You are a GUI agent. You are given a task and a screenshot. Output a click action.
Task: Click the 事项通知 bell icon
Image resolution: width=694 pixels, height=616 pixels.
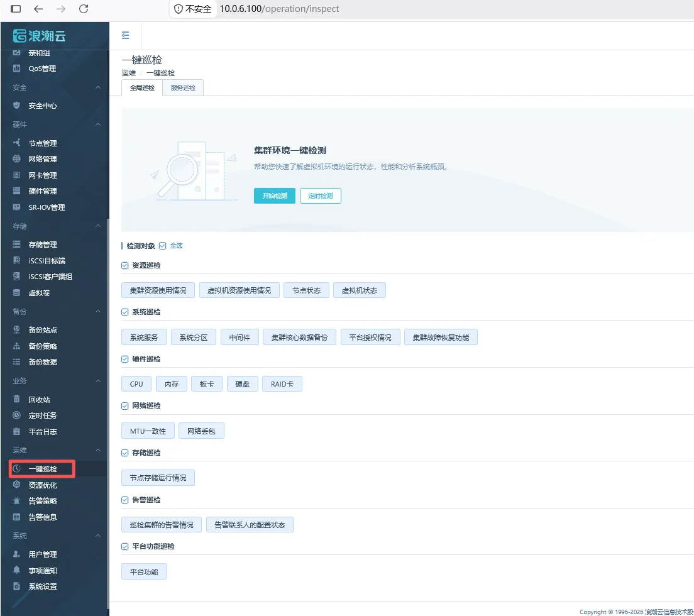pos(16,570)
